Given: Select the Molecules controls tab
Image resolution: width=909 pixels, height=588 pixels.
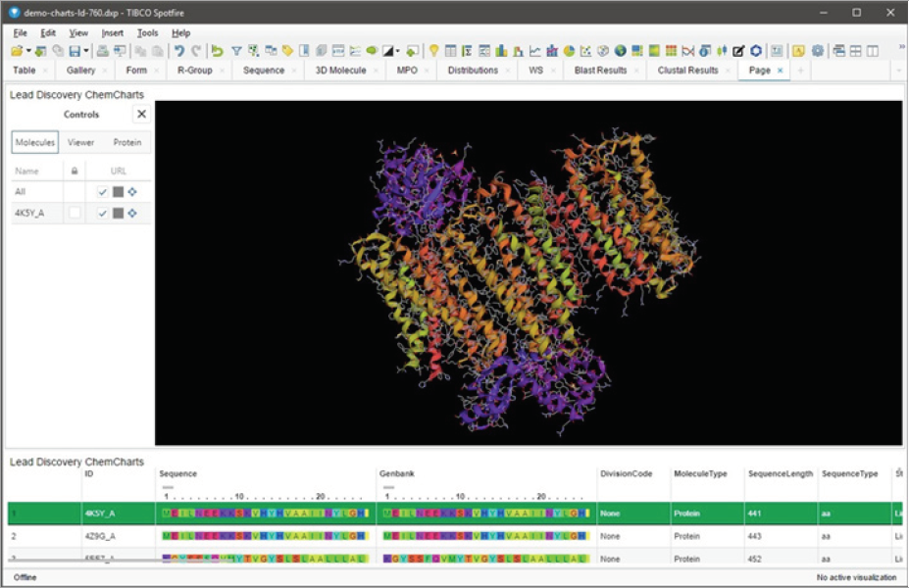Looking at the screenshot, I should tap(34, 142).
